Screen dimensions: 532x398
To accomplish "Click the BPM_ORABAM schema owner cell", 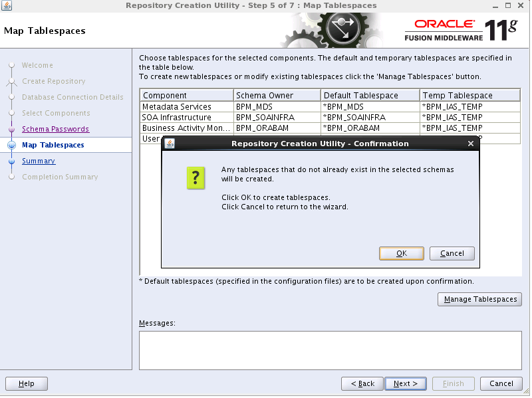I will (277, 128).
